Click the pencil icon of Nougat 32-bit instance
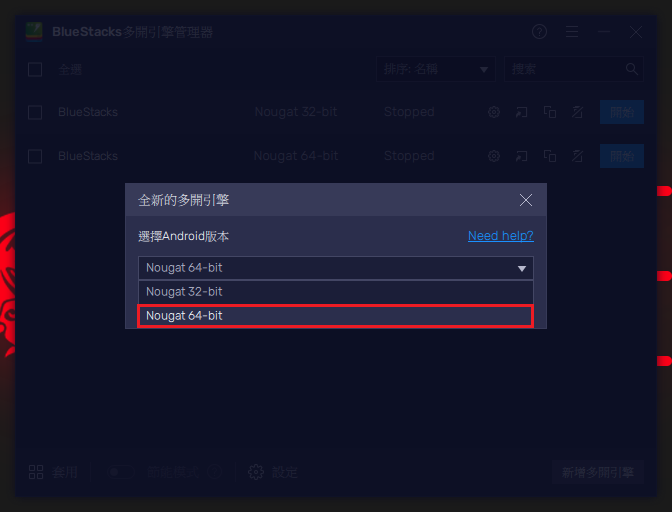 [578, 112]
